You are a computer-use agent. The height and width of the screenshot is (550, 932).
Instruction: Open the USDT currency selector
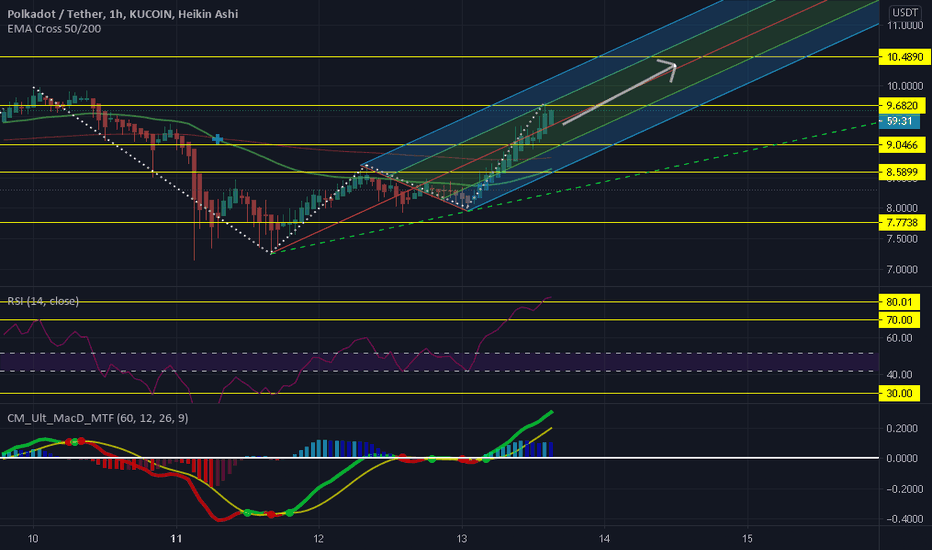pos(905,12)
